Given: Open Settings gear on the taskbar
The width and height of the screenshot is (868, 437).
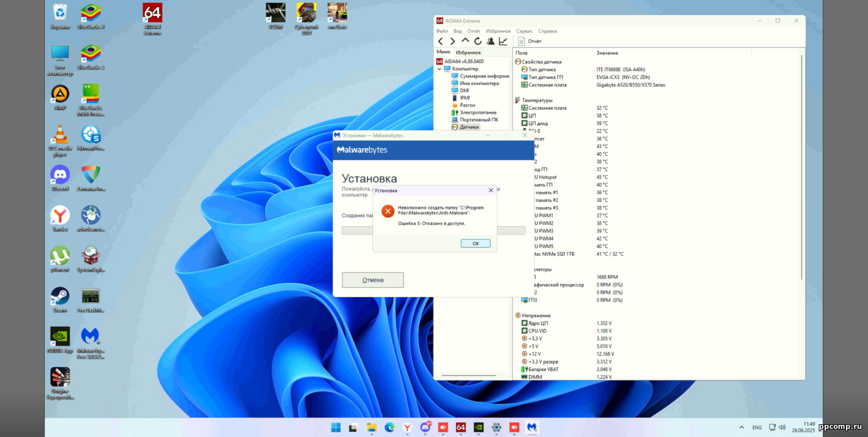Looking at the screenshot, I should pyautogui.click(x=496, y=427).
